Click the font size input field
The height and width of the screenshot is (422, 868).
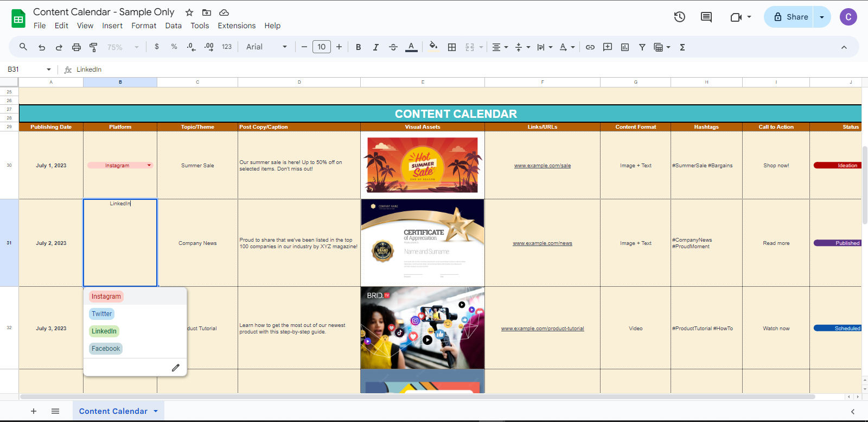(322, 47)
